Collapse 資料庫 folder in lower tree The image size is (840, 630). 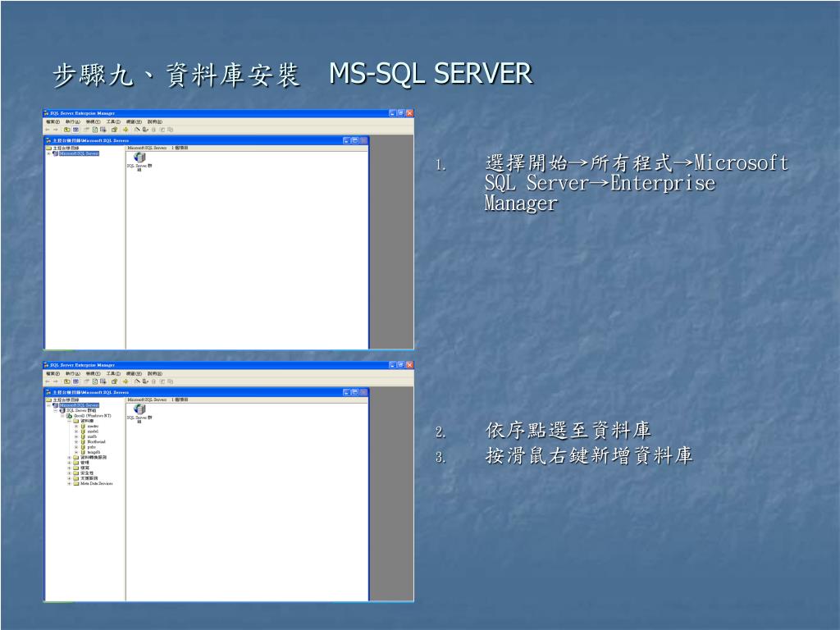point(69,421)
